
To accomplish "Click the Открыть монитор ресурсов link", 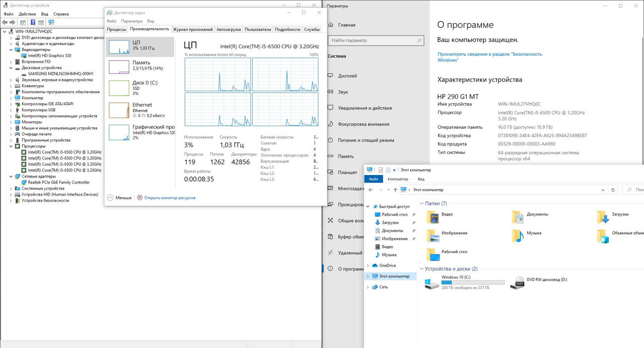I will (170, 198).
